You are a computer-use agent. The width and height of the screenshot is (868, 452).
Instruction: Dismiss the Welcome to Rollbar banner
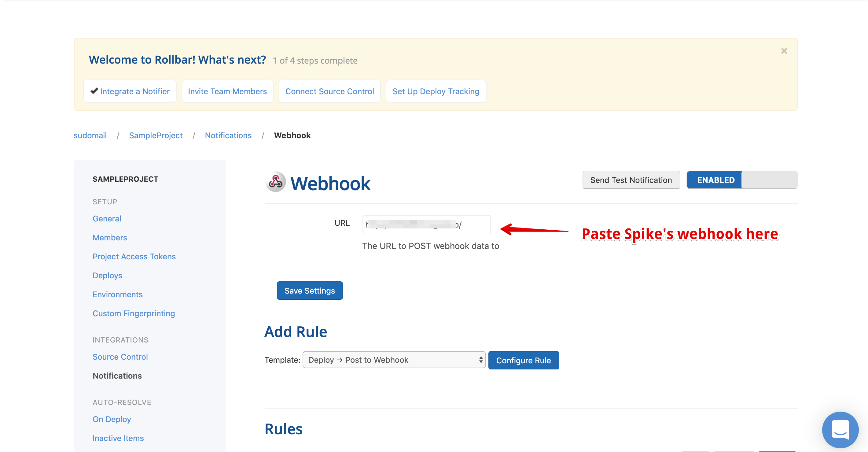point(784,51)
